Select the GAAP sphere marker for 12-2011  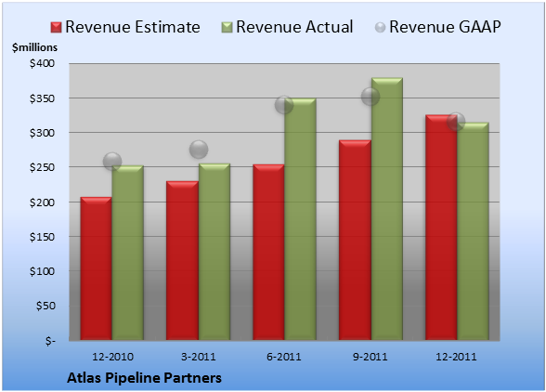pos(456,122)
